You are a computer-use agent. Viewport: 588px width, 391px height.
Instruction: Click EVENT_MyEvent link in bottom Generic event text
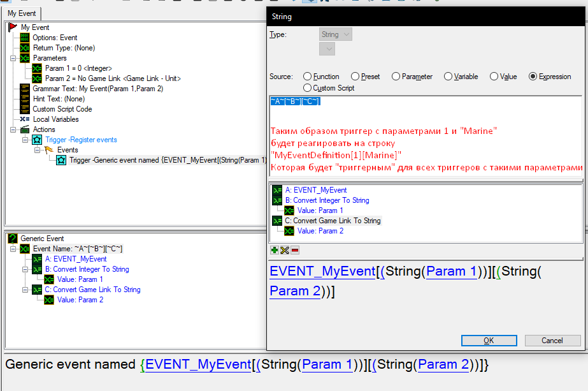pos(198,364)
